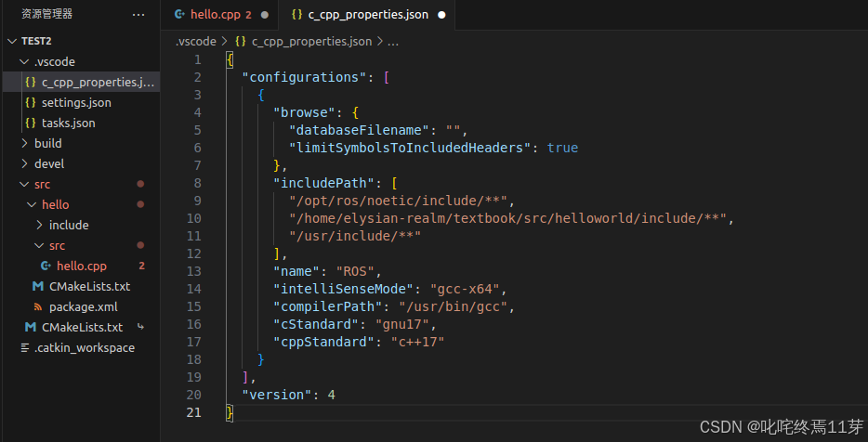This screenshot has height=442, width=868.
Task: Click the JSON braces icon on c_cpp_properties.json tab
Action: (x=297, y=15)
